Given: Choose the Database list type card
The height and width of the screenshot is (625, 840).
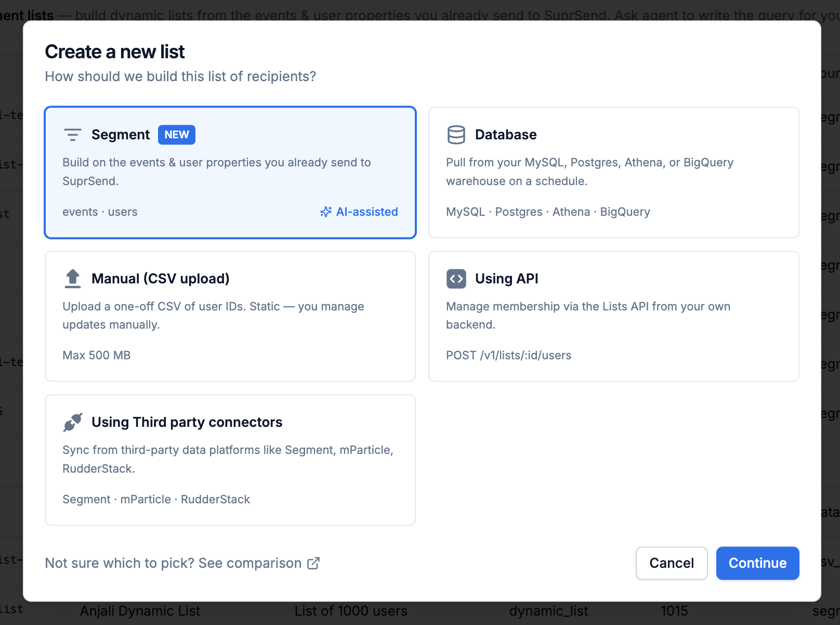Looking at the screenshot, I should 613,173.
